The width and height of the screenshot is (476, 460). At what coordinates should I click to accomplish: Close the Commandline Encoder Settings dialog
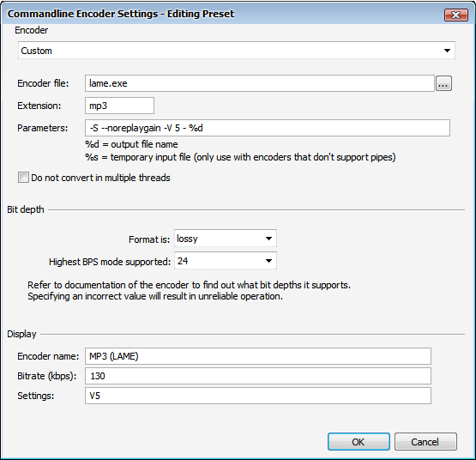tap(456, 15)
